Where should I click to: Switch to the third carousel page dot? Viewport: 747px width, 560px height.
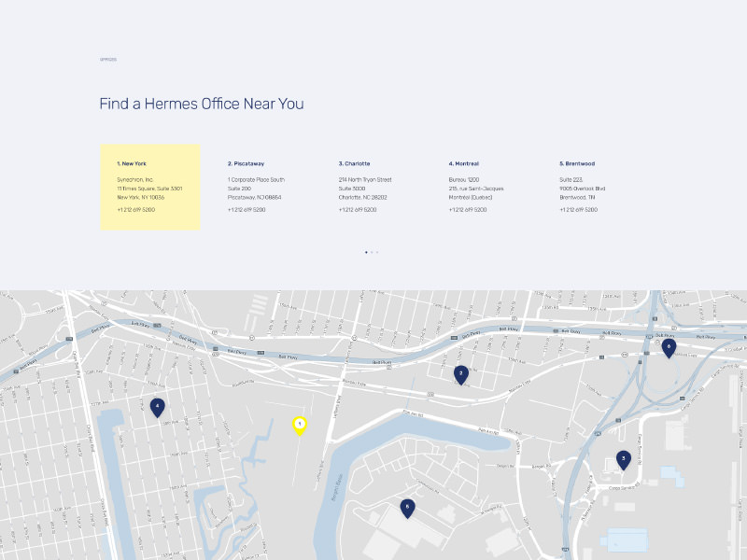point(377,252)
